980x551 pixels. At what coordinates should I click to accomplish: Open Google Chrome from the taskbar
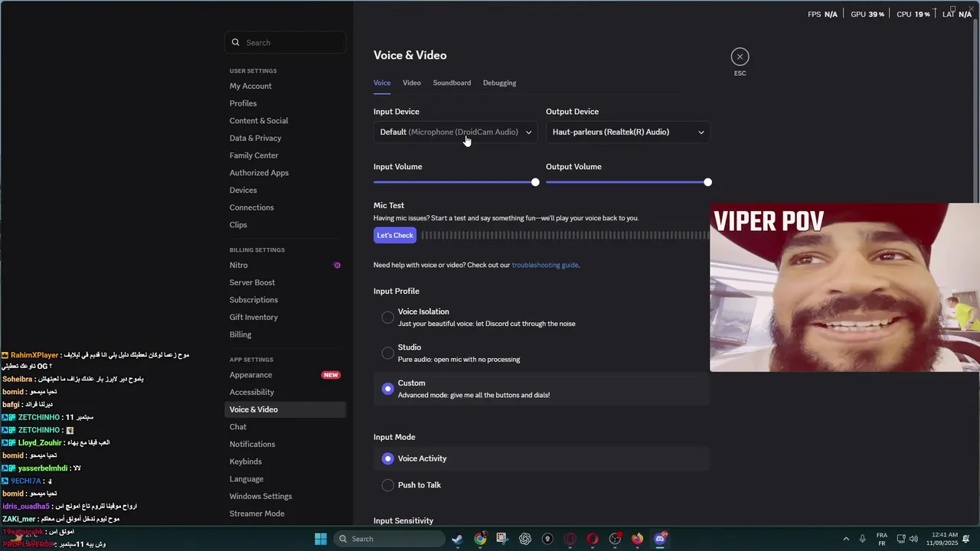(480, 539)
